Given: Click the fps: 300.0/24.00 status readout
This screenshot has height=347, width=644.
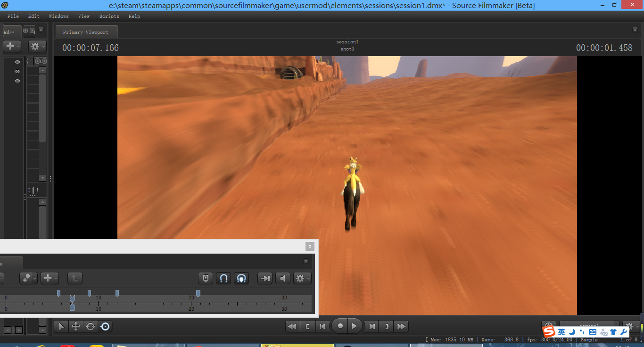Looking at the screenshot, I should click(550, 339).
